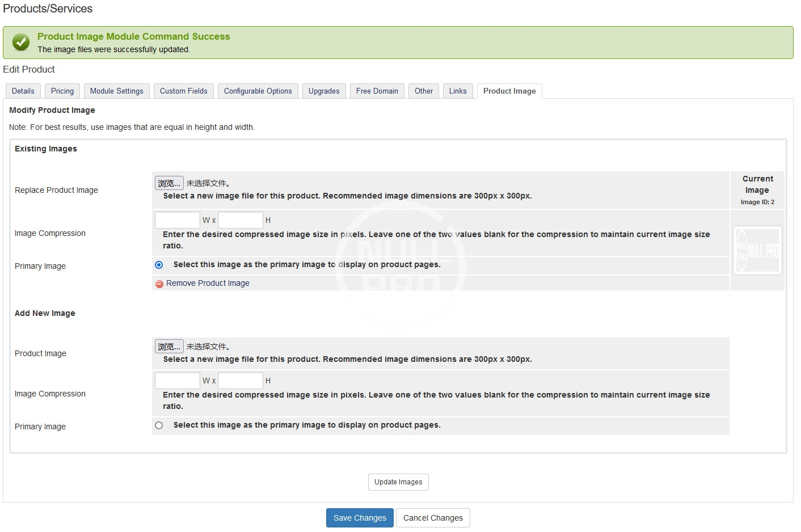Switch to the Pricing tab

coord(62,91)
